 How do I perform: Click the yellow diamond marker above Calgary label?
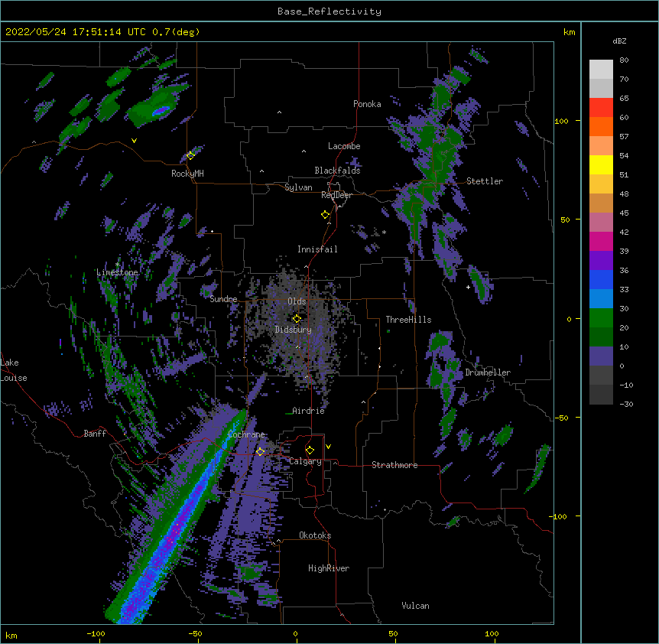tap(310, 450)
